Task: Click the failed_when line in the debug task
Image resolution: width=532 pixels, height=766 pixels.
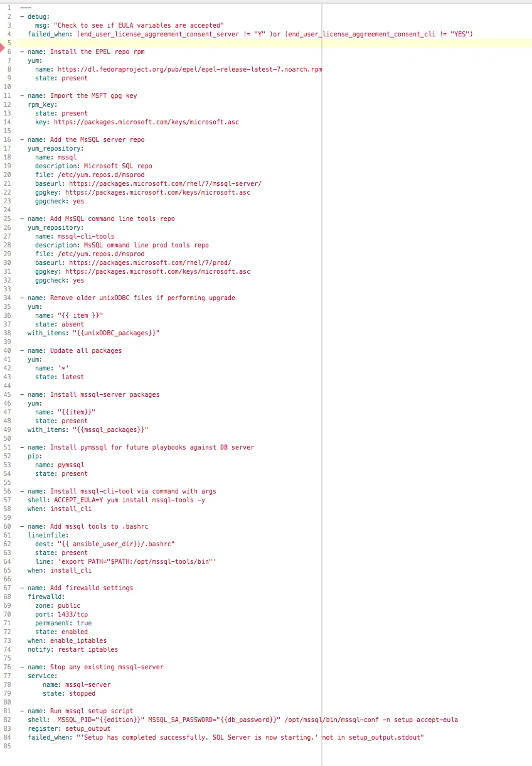Action: click(250, 34)
